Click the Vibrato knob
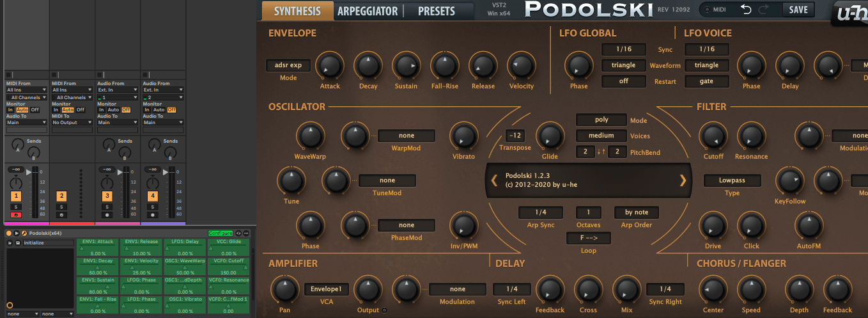Viewport: 868px width, 318px height. click(x=463, y=136)
